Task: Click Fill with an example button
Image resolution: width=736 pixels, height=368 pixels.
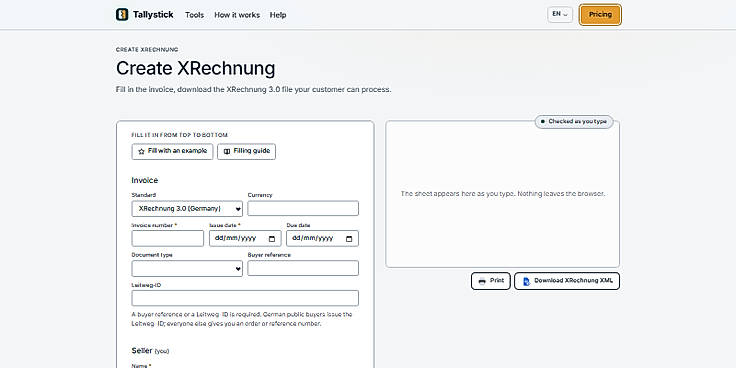Action: [x=172, y=152]
